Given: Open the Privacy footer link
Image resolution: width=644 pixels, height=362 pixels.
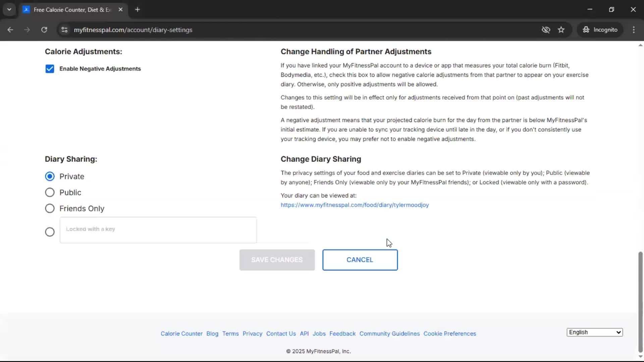Looking at the screenshot, I should (252, 334).
